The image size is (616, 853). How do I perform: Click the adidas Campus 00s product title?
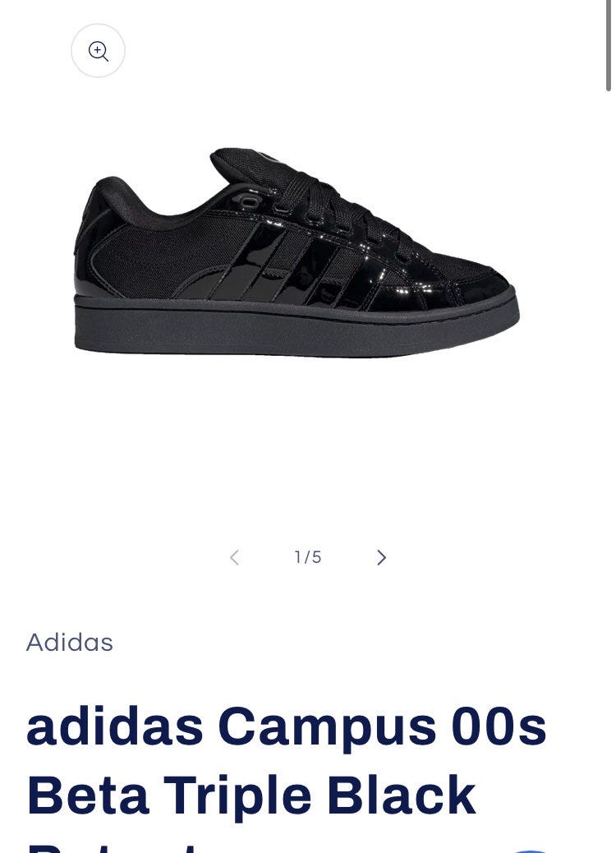click(x=287, y=726)
